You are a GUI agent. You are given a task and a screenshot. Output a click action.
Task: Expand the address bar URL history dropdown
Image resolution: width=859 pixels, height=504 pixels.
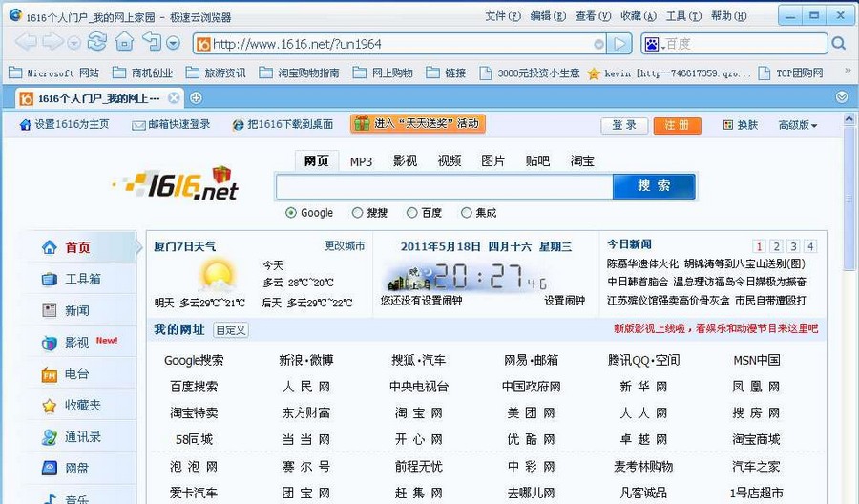click(599, 44)
